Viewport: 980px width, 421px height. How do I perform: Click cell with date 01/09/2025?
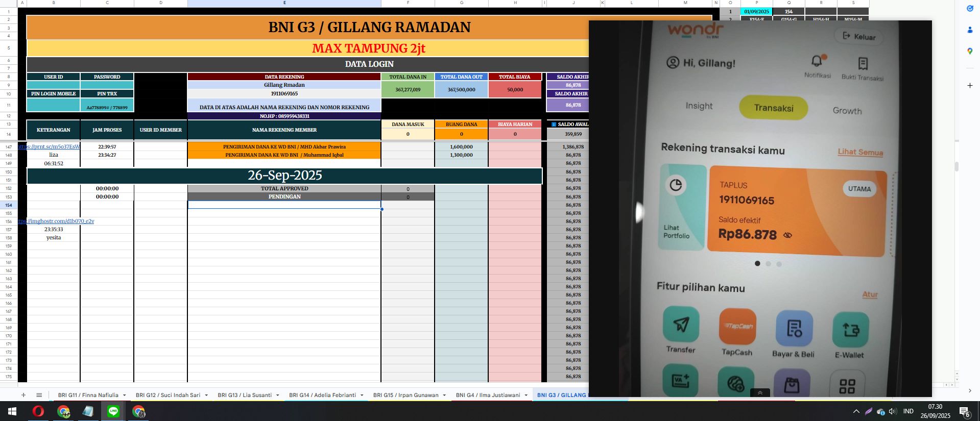pos(756,11)
